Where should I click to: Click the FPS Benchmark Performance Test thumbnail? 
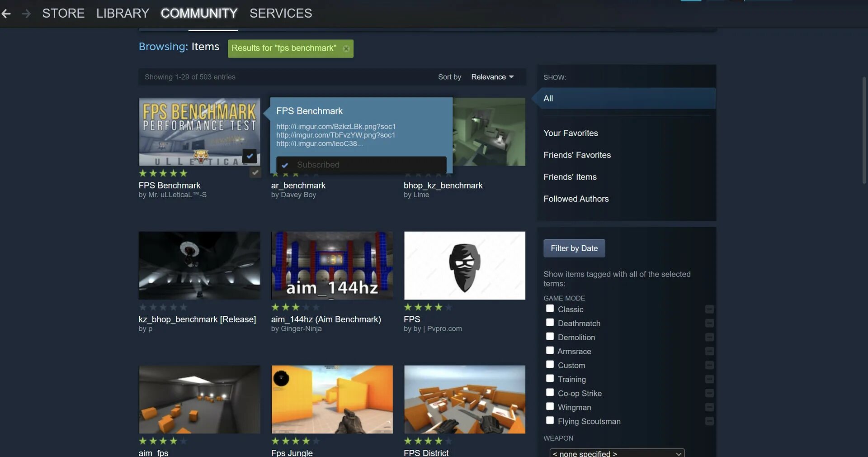(x=199, y=132)
